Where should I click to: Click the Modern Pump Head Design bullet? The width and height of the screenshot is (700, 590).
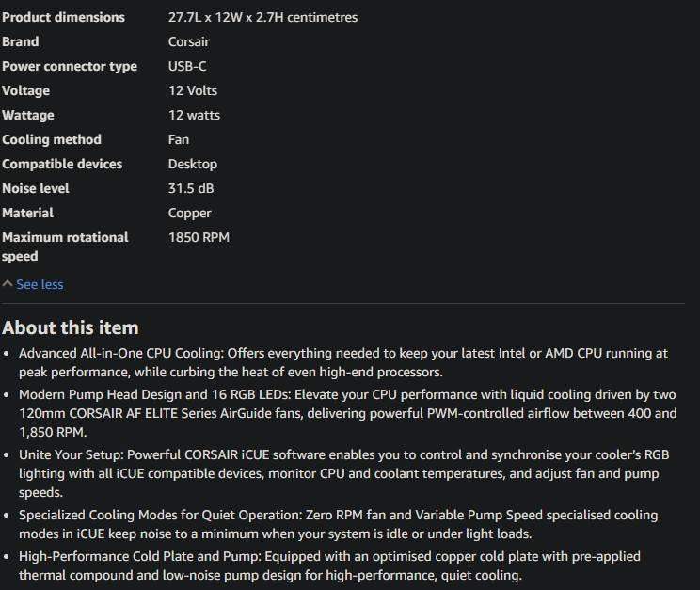346,414
